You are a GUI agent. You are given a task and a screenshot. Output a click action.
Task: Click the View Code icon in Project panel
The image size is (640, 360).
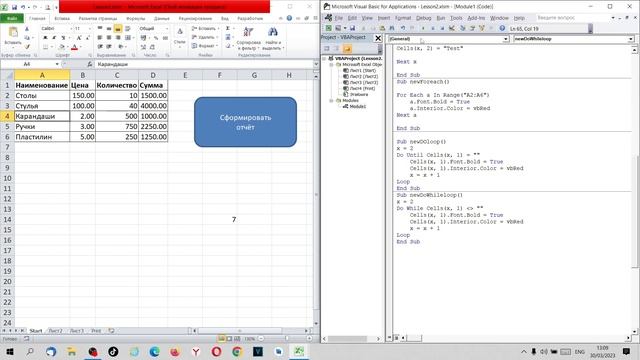point(327,49)
